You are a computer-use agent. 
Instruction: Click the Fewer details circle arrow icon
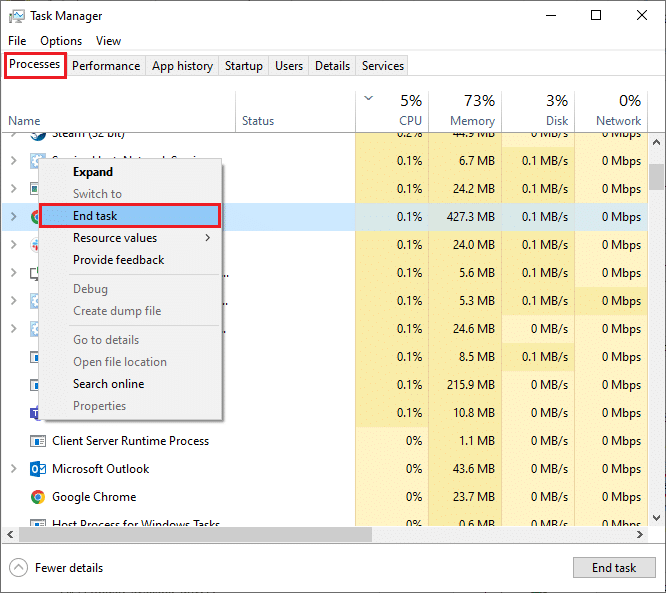(18, 568)
